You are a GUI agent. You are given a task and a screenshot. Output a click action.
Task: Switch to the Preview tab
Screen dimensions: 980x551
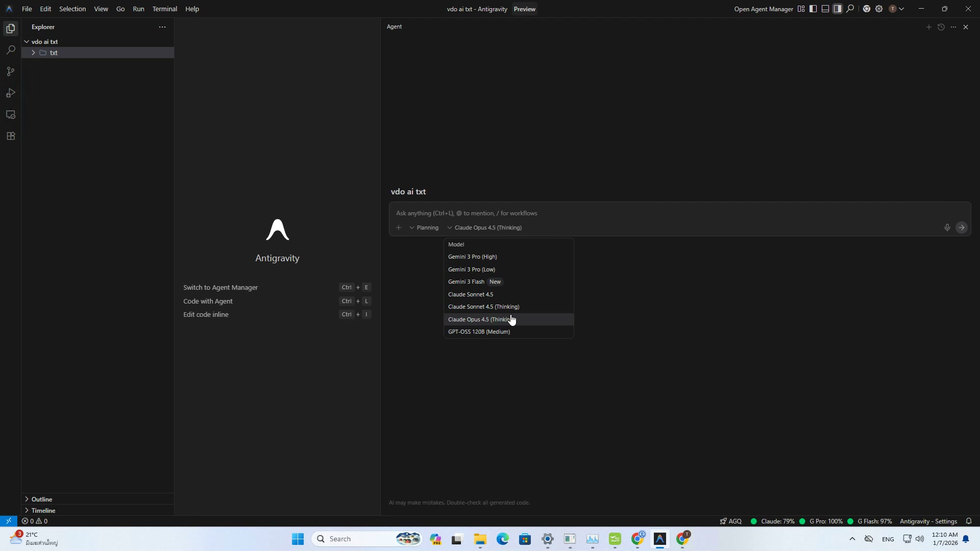coord(525,9)
